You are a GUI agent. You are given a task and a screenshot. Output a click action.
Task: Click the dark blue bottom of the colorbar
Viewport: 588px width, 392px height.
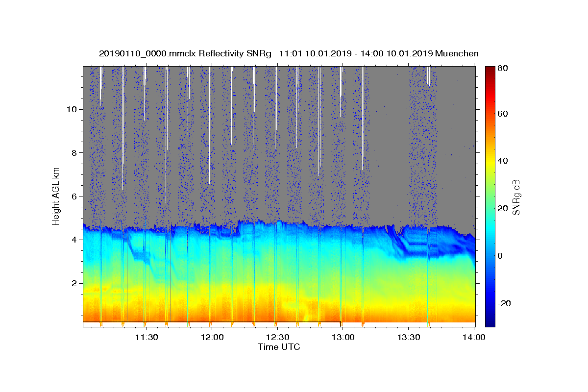point(490,321)
